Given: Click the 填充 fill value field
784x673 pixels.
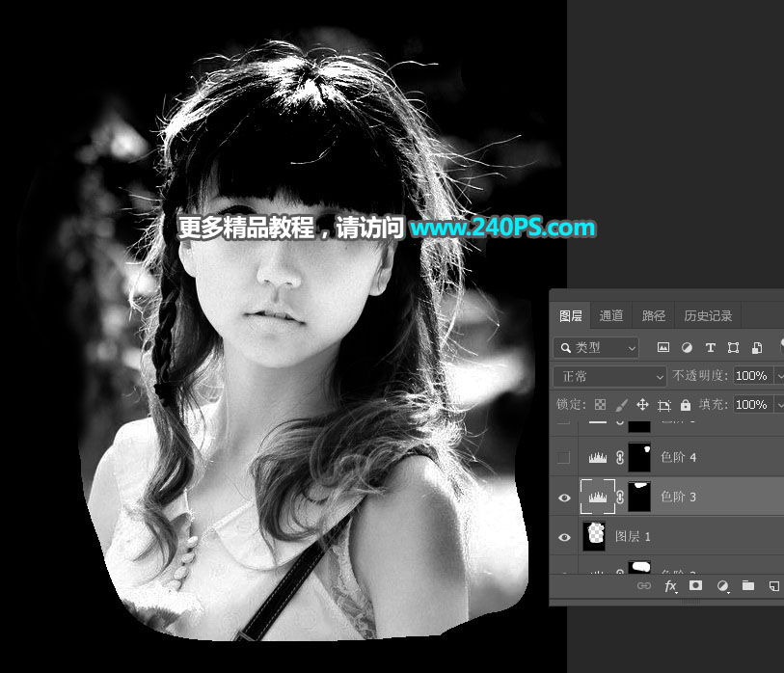Looking at the screenshot, I should pos(752,404).
